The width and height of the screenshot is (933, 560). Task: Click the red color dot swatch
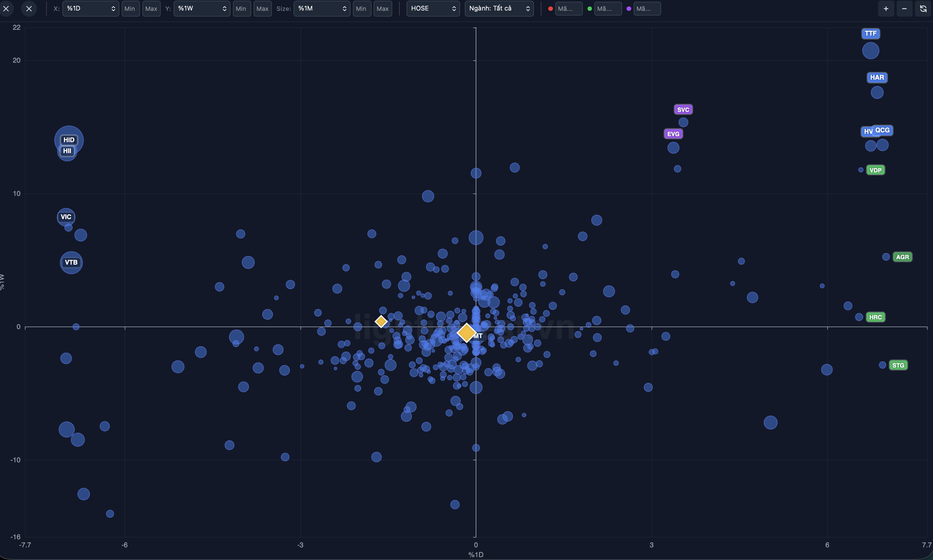(550, 8)
